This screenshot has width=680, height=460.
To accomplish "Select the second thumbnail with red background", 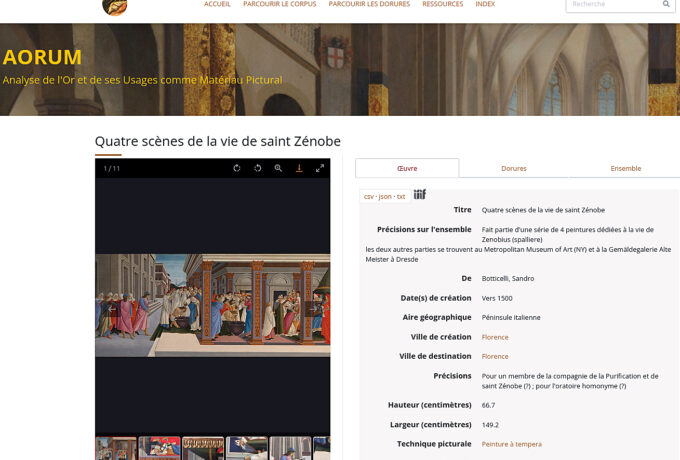I will pos(159,448).
